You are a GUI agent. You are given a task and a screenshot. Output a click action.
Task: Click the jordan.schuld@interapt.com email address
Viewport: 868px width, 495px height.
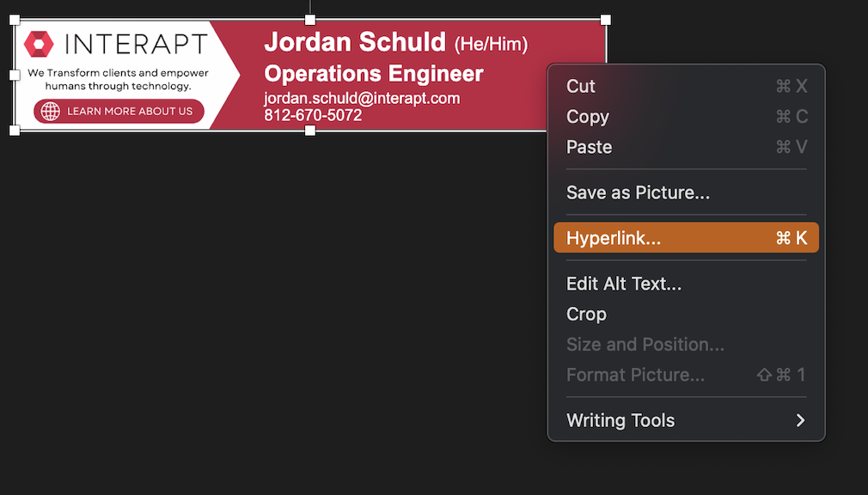(362, 98)
